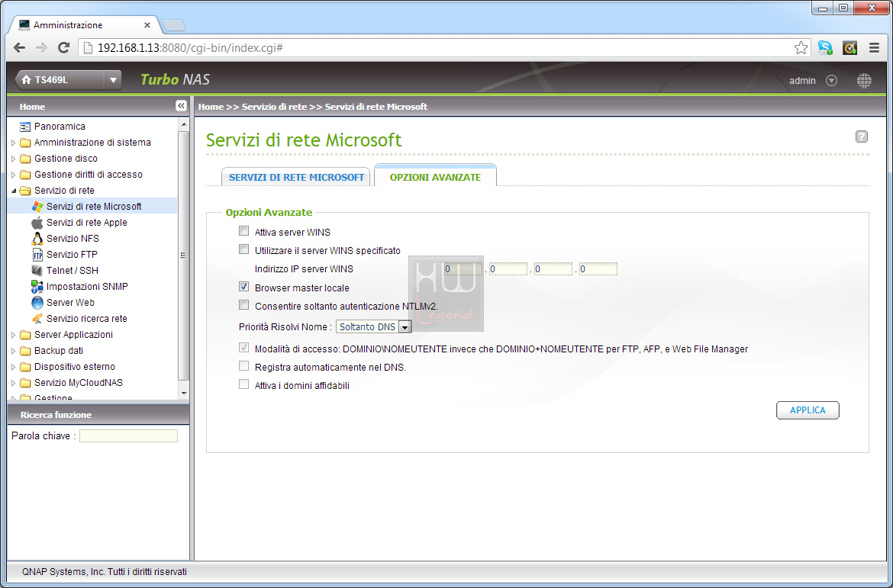893x588 pixels.
Task: Click the Apple logo network services icon
Action: pyautogui.click(x=37, y=223)
